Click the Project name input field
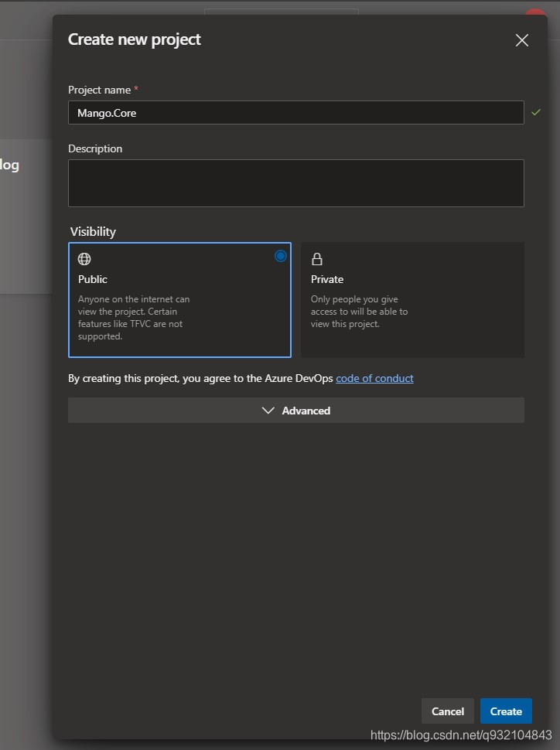This screenshot has height=750, width=560. [x=295, y=112]
